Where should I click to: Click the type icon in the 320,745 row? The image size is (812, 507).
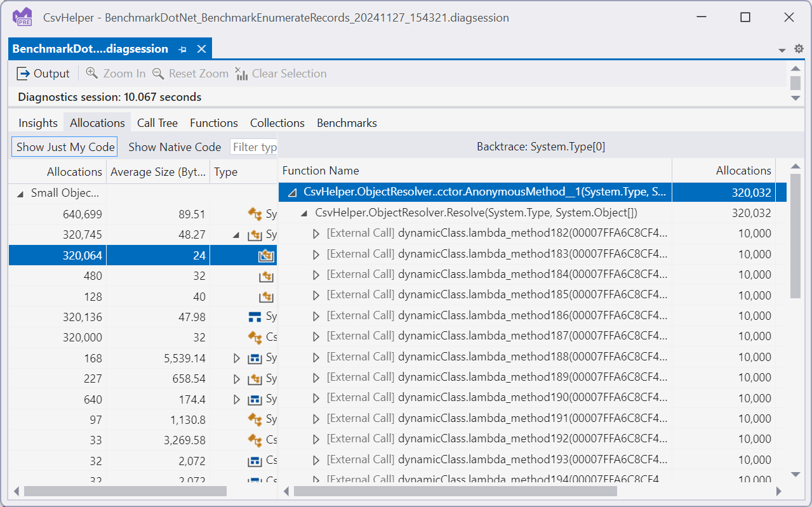point(255,235)
